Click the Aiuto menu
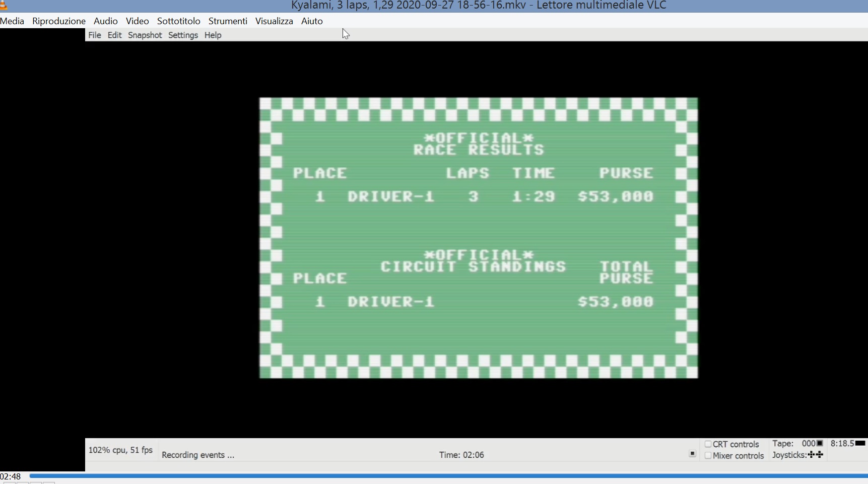The image size is (868, 484). click(x=312, y=21)
